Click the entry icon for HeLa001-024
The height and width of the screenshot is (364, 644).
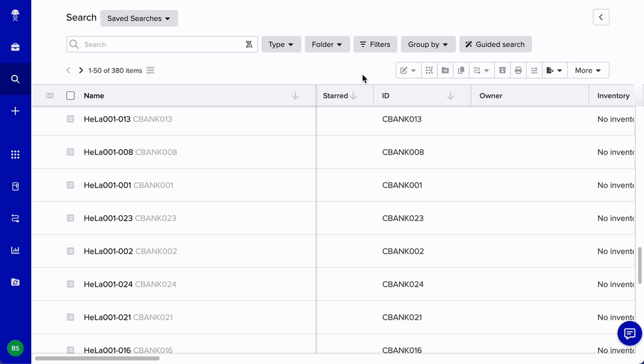(x=71, y=284)
